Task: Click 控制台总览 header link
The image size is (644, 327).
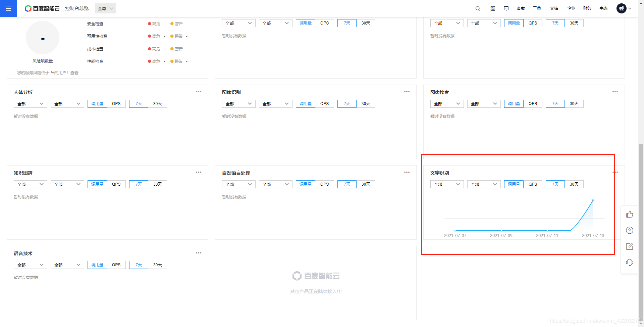Action: (77, 8)
